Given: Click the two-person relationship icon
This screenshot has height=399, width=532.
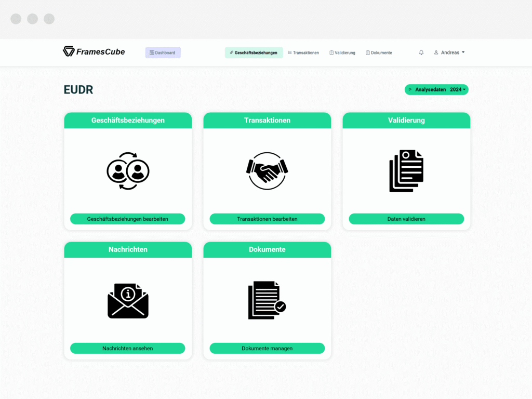Looking at the screenshot, I should pos(128,171).
